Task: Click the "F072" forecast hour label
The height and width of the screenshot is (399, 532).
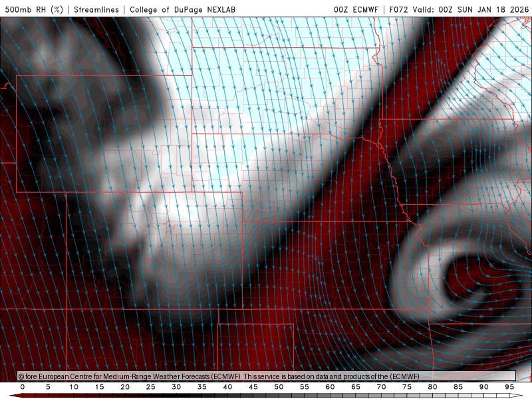Action: click(x=398, y=9)
